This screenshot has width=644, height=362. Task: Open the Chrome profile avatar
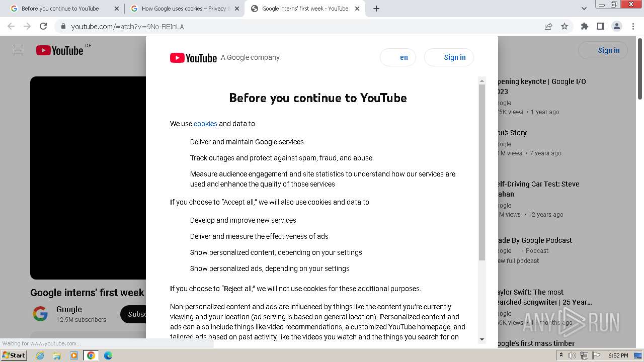[616, 26]
